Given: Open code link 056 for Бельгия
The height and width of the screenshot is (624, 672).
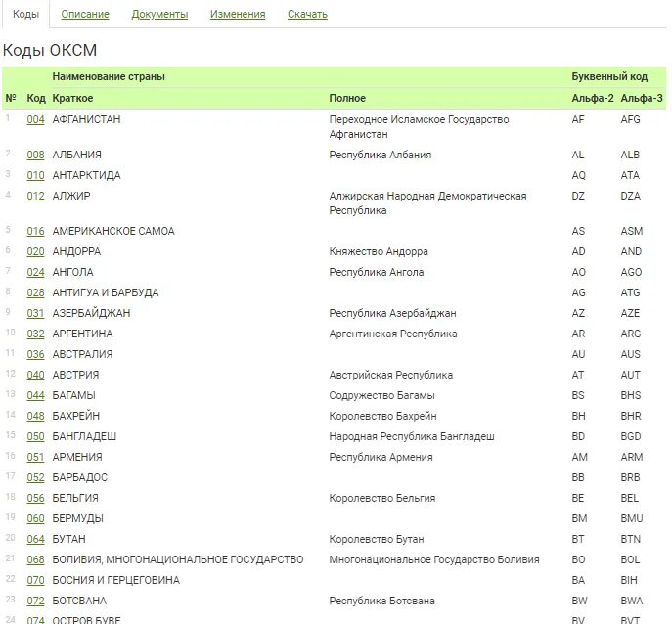Looking at the screenshot, I should click(35, 499).
